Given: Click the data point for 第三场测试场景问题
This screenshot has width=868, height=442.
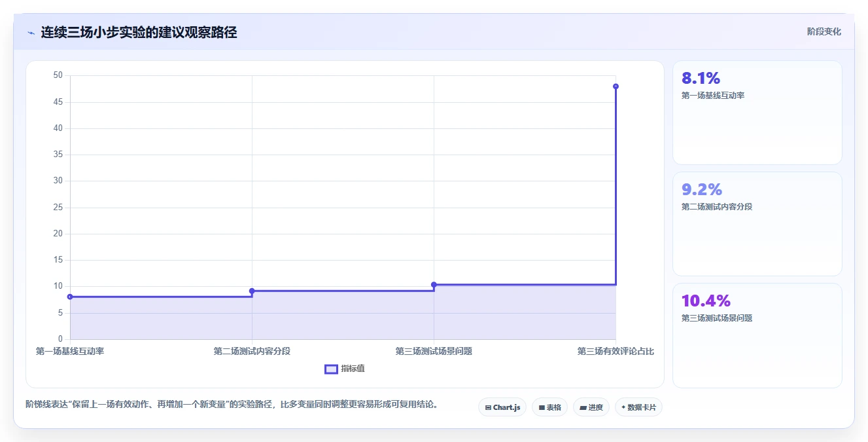Looking at the screenshot, I should (x=434, y=285).
